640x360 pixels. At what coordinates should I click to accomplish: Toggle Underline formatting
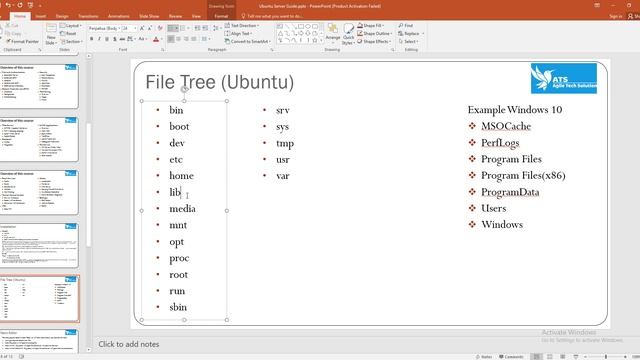click(x=107, y=39)
